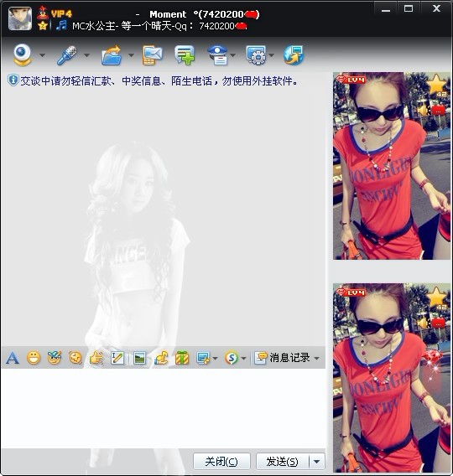The image size is (453, 476).
Task: Click the 发送(S) send button
Action: click(x=282, y=462)
